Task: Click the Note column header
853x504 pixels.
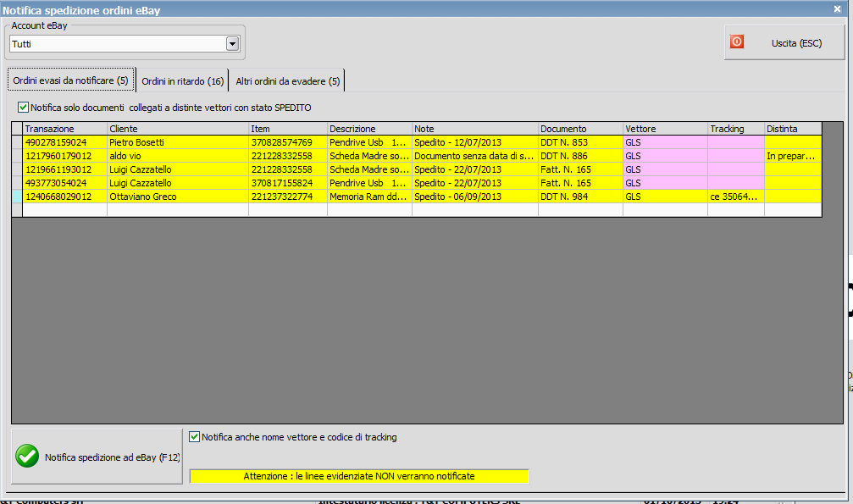Action: (x=475, y=129)
